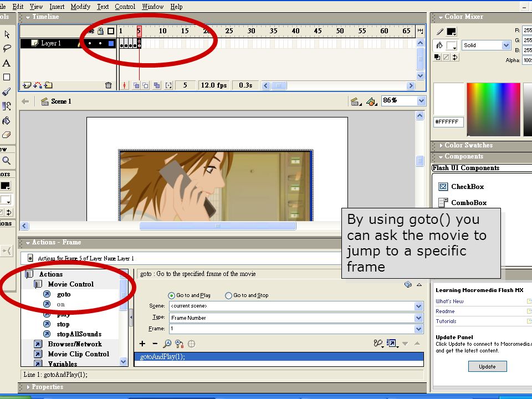Toggle Layer 1 visibility dot
The width and height of the screenshot is (532, 399).
pyautogui.click(x=90, y=43)
